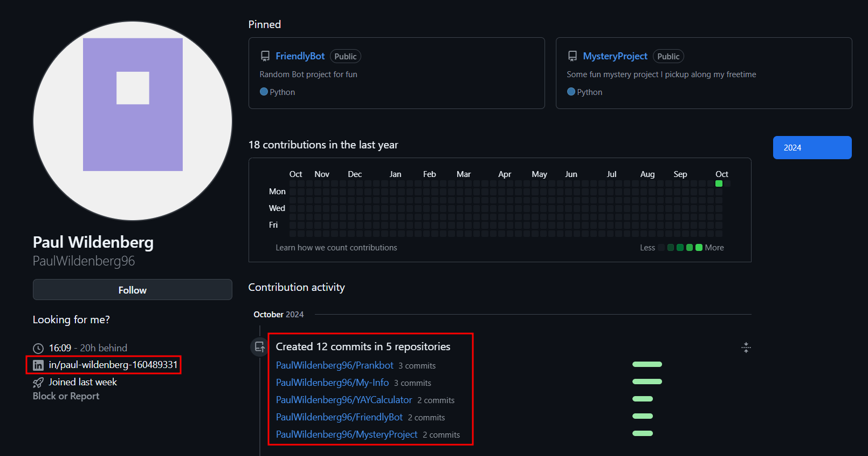
Task: Open PaulWildenberg96/Prankbot repository link
Action: (335, 365)
